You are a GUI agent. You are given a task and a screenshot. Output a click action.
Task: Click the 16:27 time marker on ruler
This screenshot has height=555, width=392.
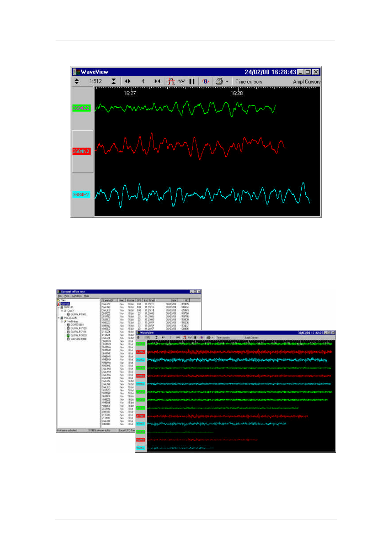[130, 93]
